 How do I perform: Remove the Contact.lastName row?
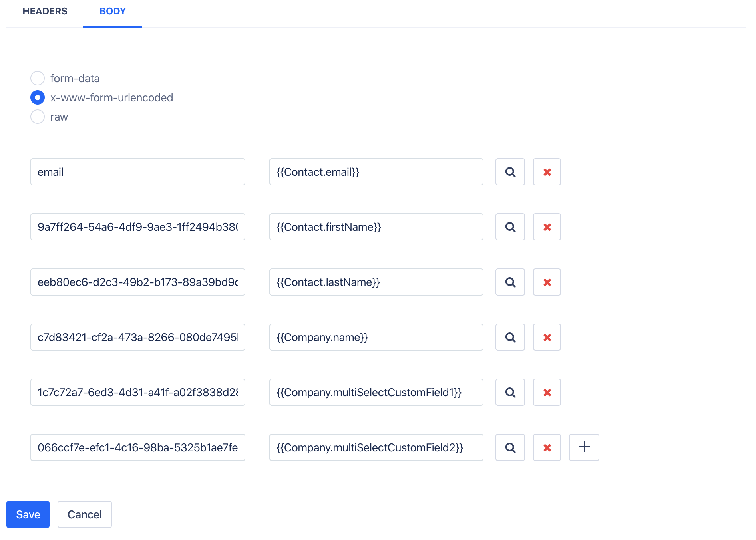(547, 282)
